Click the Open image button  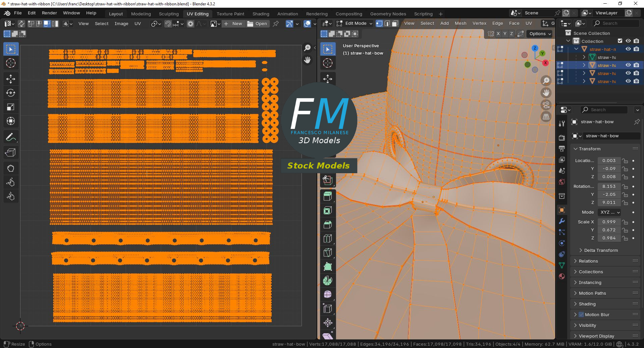point(257,23)
